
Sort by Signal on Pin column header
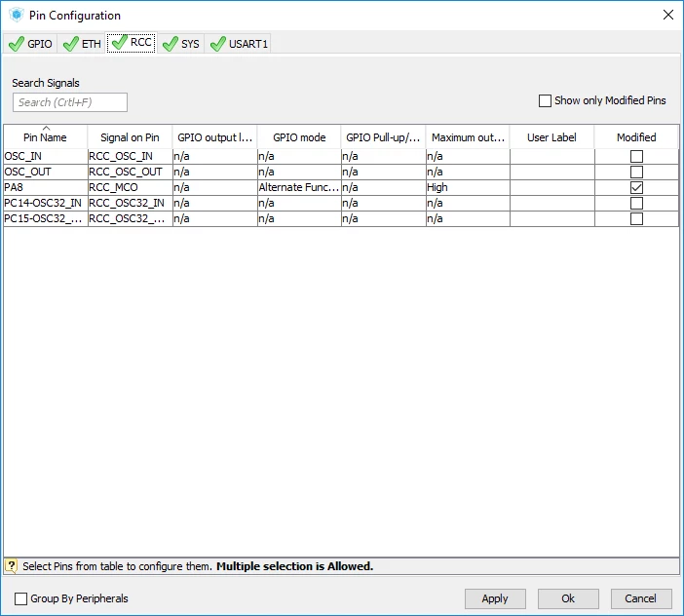130,137
